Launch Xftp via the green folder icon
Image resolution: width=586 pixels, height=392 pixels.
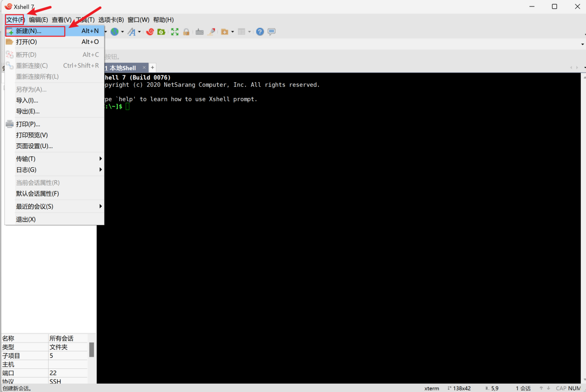click(x=161, y=31)
